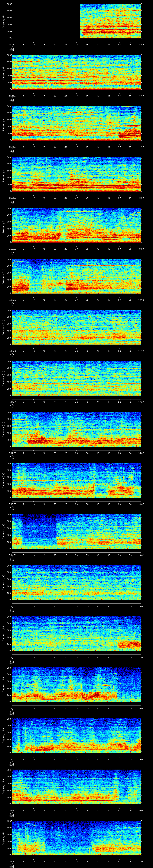Click the 15:04:00 time axis label
The image size is (153, 868).
[12, 44]
